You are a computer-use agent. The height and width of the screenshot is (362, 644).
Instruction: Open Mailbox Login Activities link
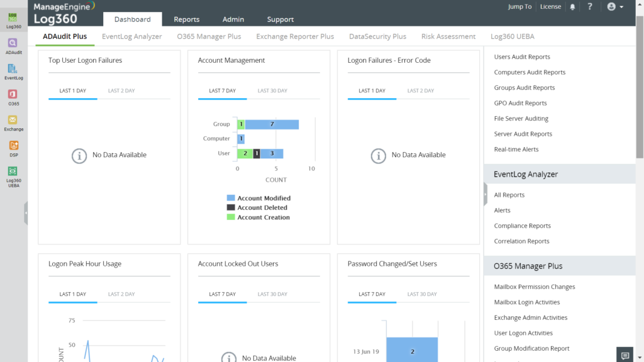tap(526, 302)
